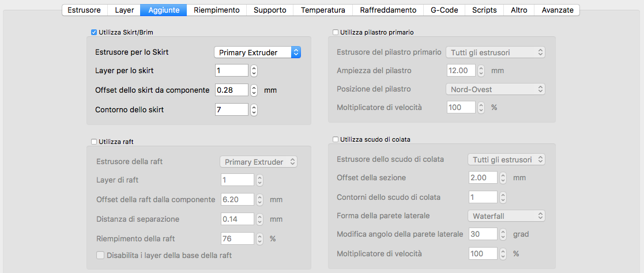Open the Temperatura tab

(x=323, y=10)
